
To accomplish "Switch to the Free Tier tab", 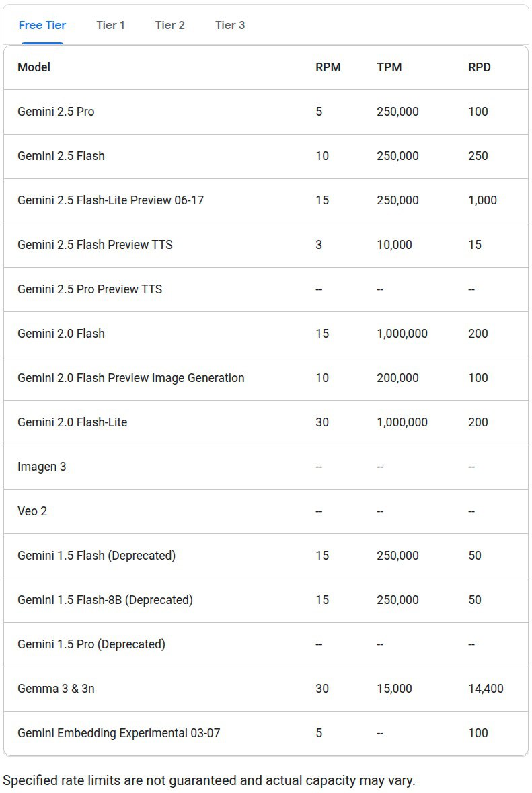I will [x=42, y=26].
